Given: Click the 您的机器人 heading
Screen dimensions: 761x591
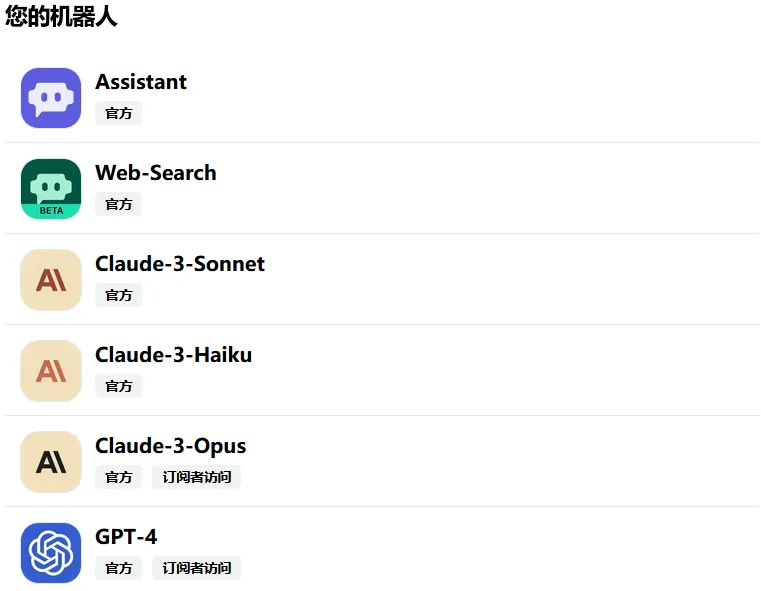Looking at the screenshot, I should click(61, 16).
